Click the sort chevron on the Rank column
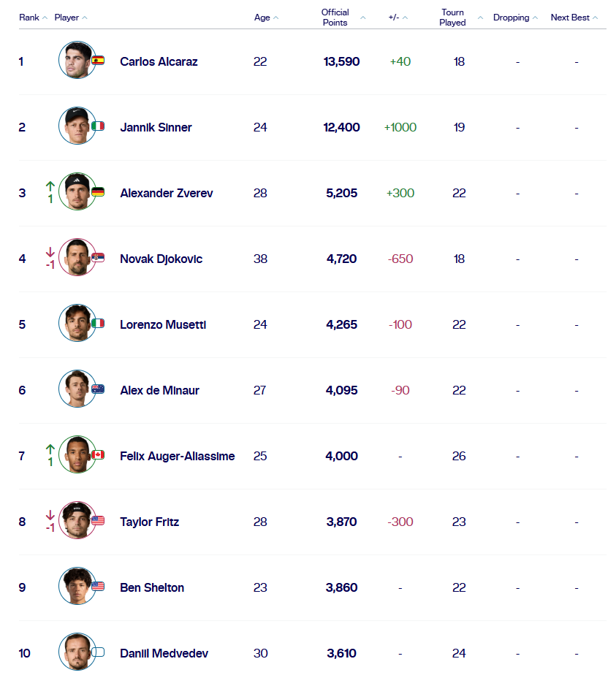Screen dimensions: 616x686 tap(46, 17)
